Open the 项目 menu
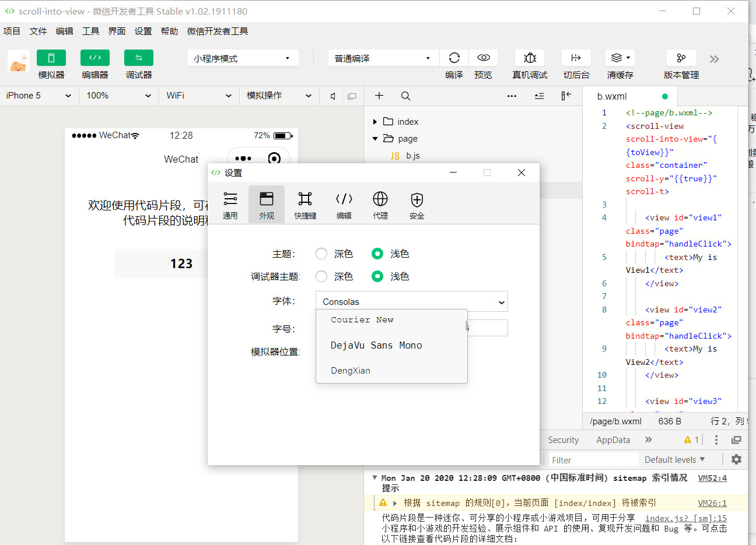756x545 pixels. pyautogui.click(x=12, y=31)
